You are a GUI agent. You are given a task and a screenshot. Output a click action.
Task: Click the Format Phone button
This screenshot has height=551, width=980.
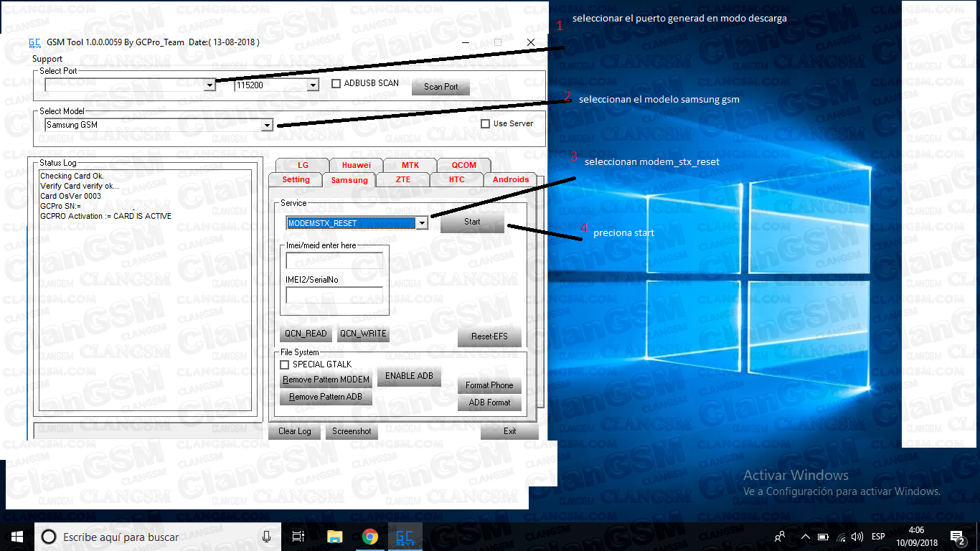click(489, 385)
